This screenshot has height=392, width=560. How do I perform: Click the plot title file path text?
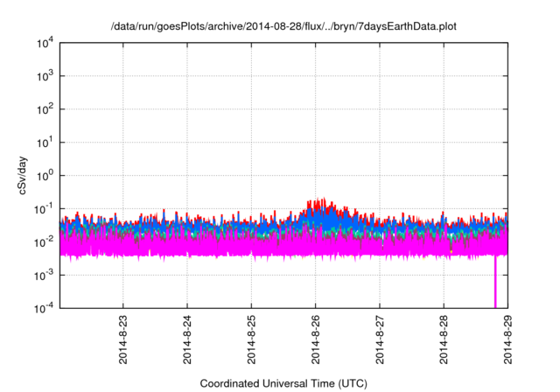coord(283,26)
